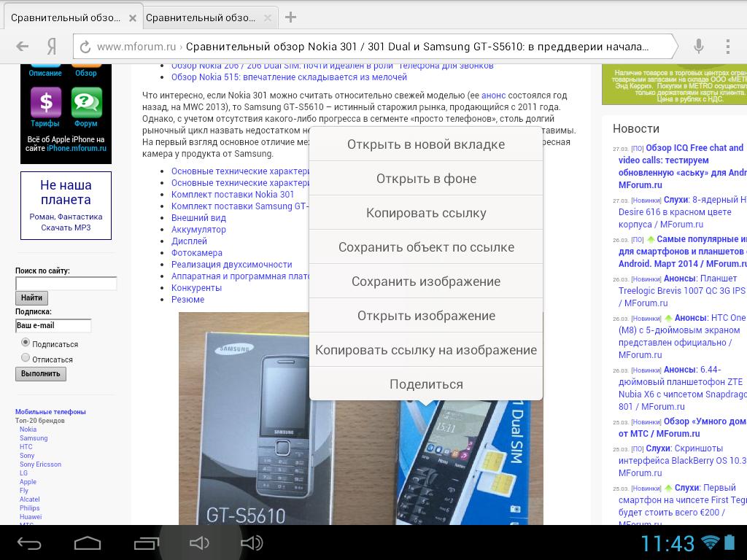
Task: Open Sony Ericsson brand link
Action: click(x=40, y=464)
